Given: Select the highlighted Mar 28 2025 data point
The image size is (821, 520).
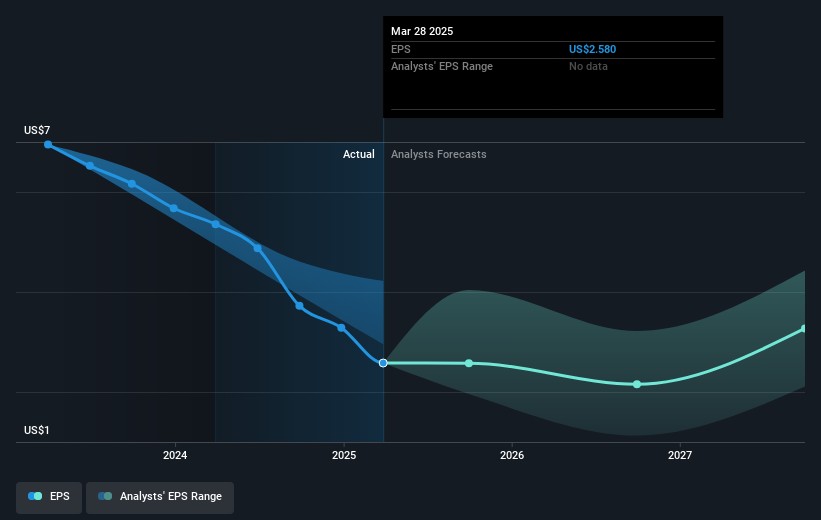Looking at the screenshot, I should click(383, 362).
